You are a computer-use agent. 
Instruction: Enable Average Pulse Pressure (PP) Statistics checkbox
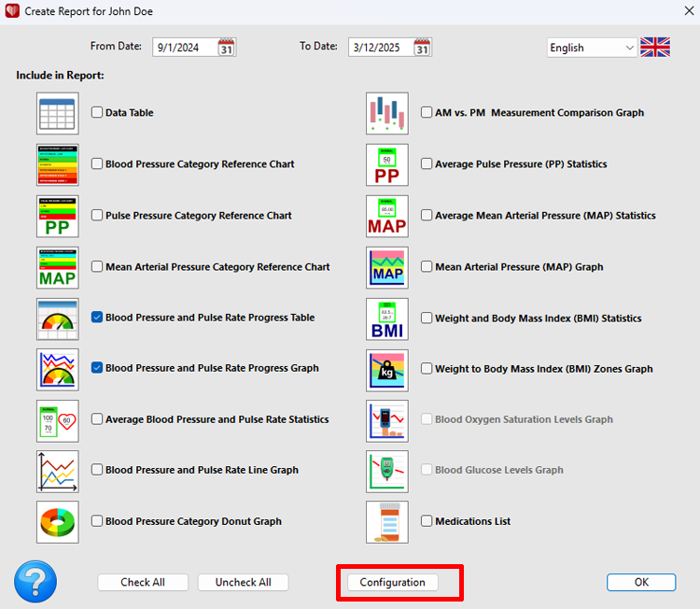click(427, 164)
